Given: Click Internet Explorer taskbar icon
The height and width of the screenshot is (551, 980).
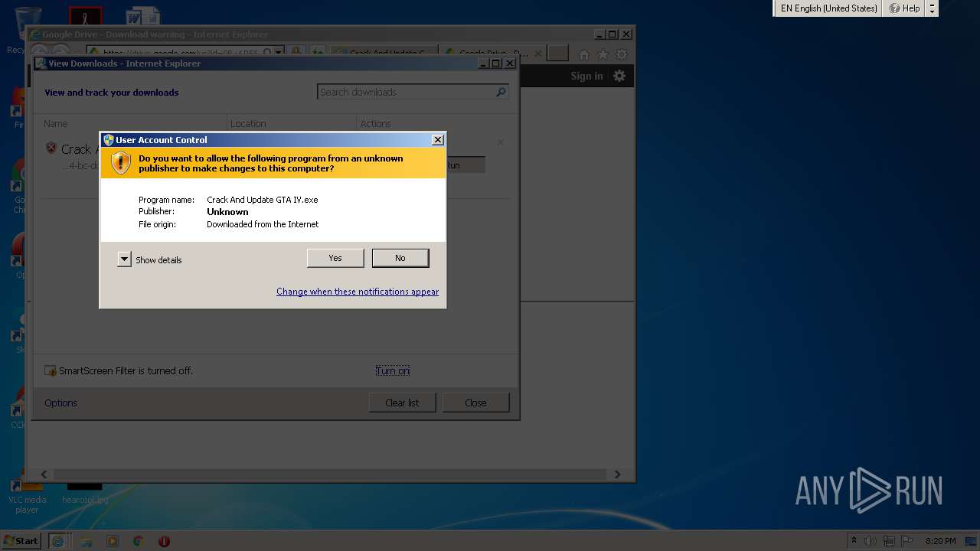Looking at the screenshot, I should click(x=57, y=541).
